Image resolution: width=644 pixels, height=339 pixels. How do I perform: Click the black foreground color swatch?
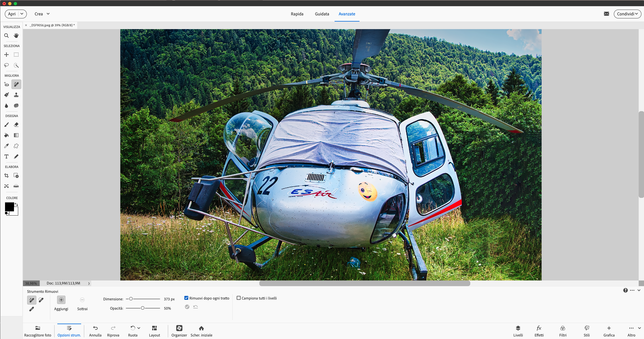coord(9,207)
